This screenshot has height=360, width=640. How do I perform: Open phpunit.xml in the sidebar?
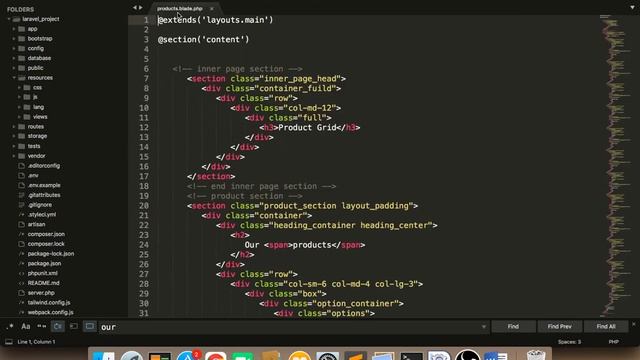[x=42, y=273]
